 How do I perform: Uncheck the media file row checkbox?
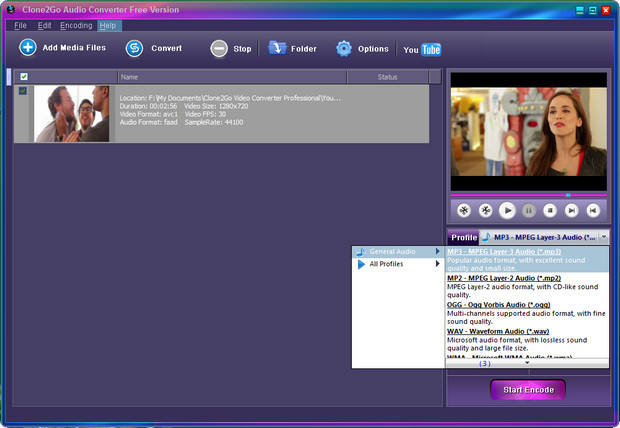click(x=23, y=91)
